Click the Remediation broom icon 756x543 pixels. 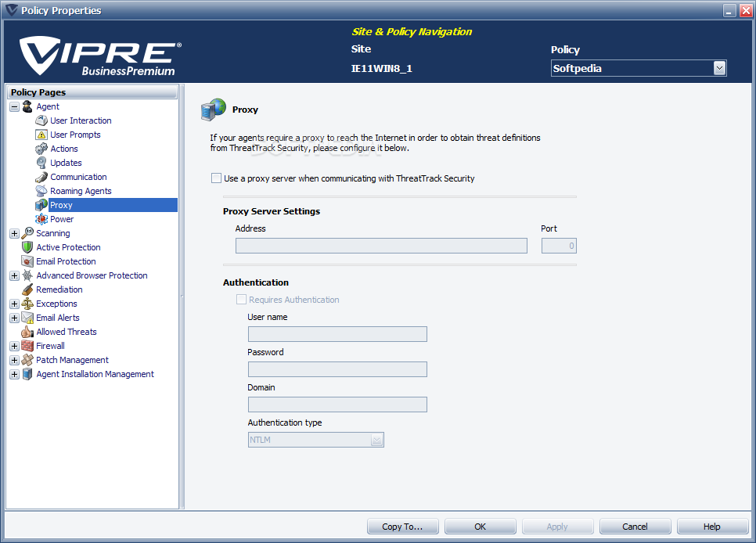(27, 289)
